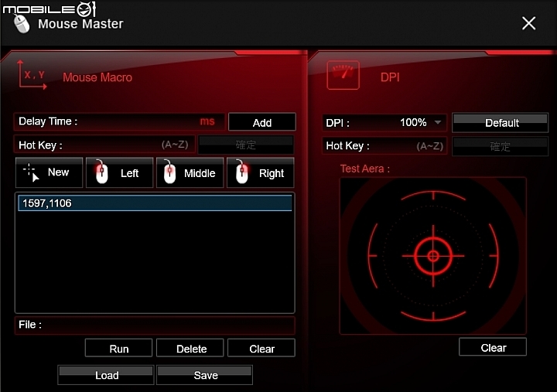The image size is (557, 392).
Task: Clear the DPI test area
Action: tap(493, 347)
